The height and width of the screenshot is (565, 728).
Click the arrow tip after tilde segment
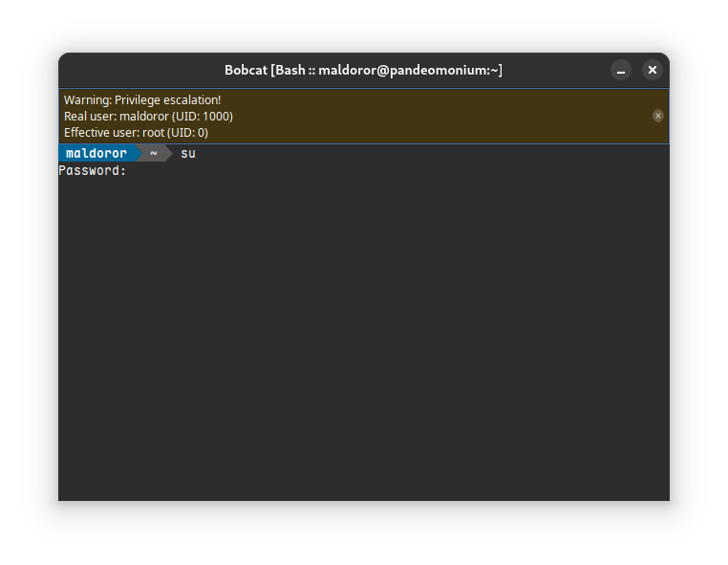(168, 154)
